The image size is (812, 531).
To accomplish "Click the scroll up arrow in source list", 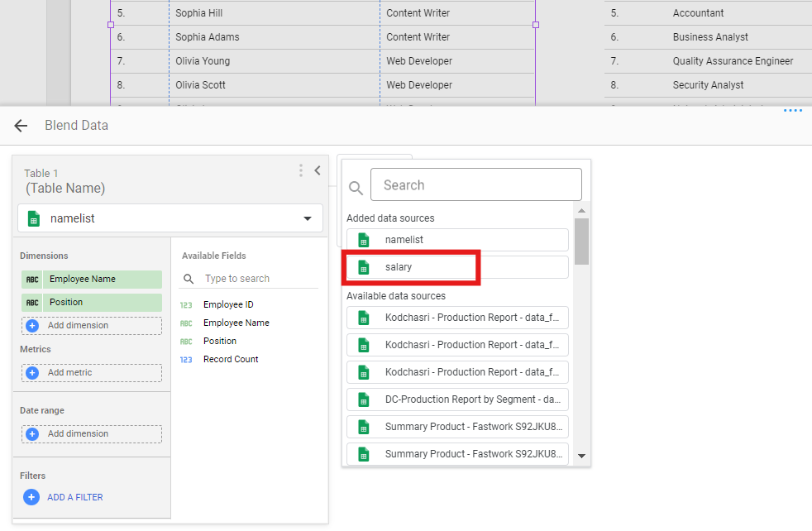I will coord(581,211).
